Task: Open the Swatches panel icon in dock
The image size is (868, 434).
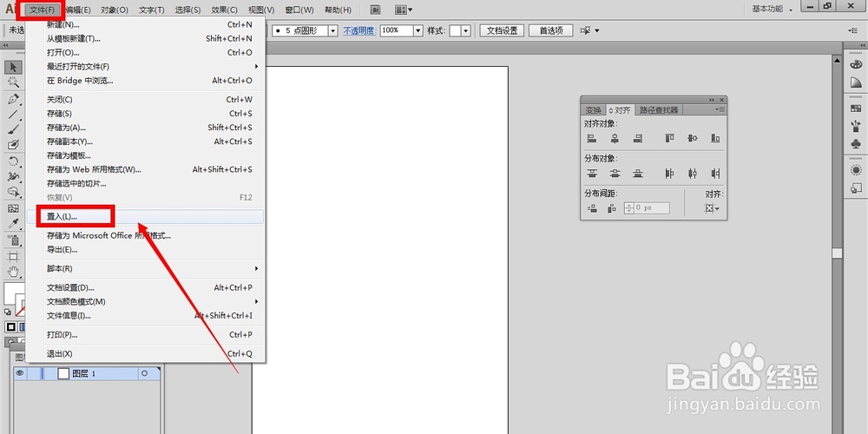Action: point(855,108)
